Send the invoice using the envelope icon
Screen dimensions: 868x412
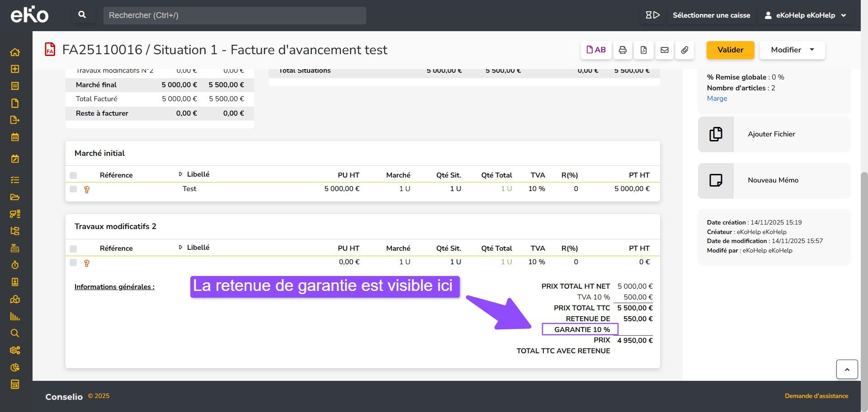pyautogui.click(x=664, y=50)
